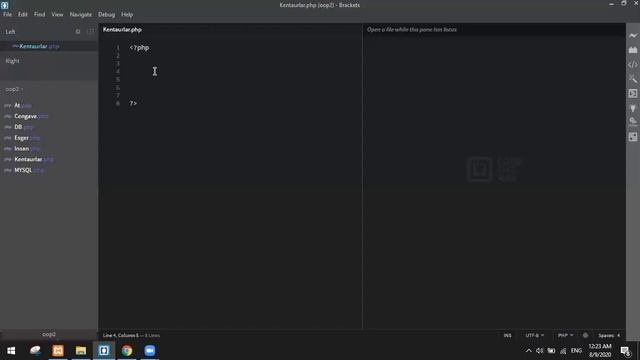Click the volume icon in system tray
Screen dimensions: 640x360
tap(540, 351)
